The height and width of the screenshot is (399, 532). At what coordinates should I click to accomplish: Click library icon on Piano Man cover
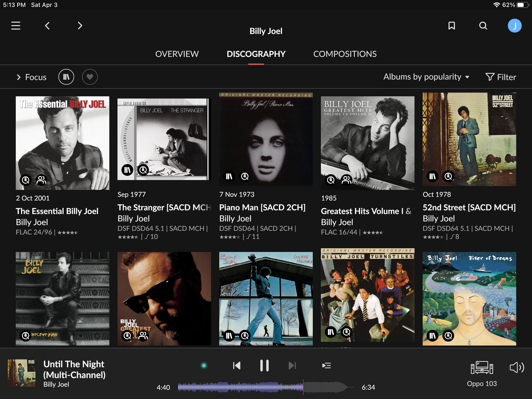pyautogui.click(x=229, y=176)
